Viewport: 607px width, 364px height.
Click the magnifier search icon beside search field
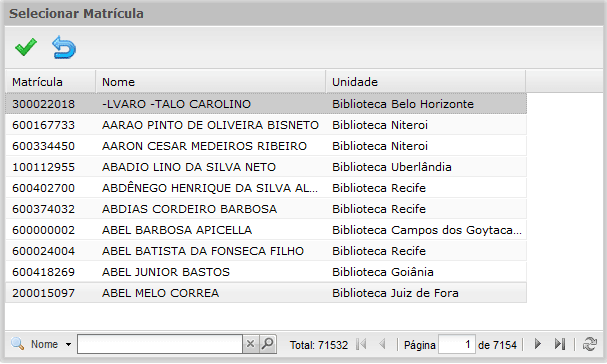point(267,344)
